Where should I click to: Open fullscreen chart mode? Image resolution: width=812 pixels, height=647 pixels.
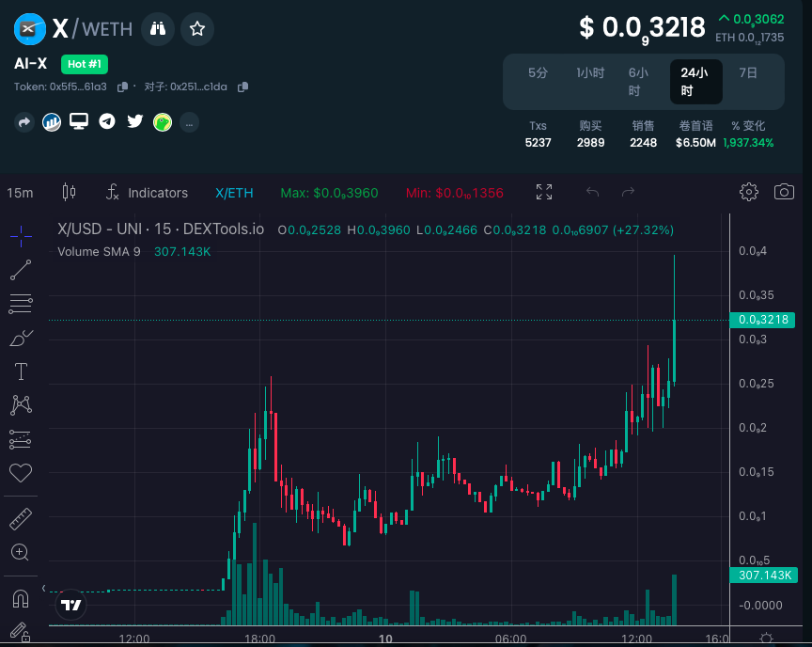coord(543,191)
